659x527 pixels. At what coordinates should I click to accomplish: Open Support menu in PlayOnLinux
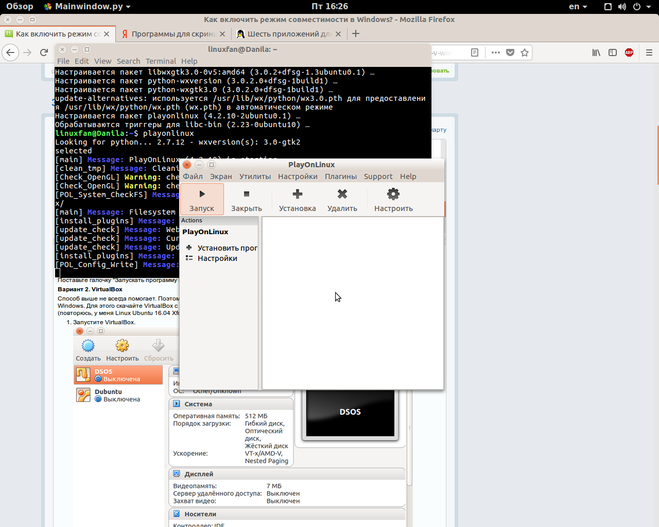pos(378,177)
